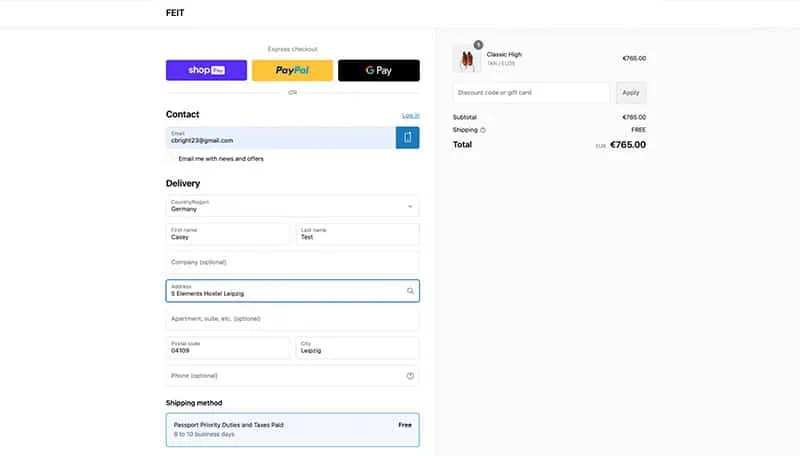Click the Shipping method heading
Viewport: 800px width, 456px height.
tap(194, 403)
